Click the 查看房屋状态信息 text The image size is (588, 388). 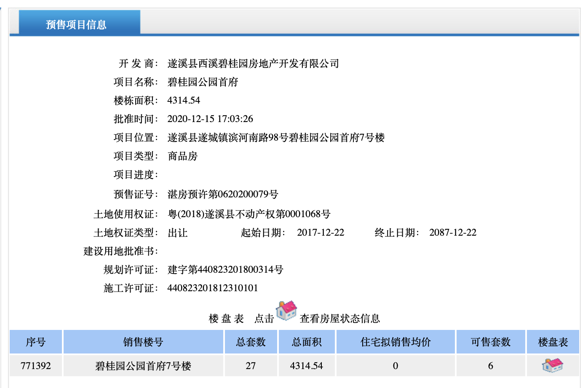pyautogui.click(x=340, y=319)
